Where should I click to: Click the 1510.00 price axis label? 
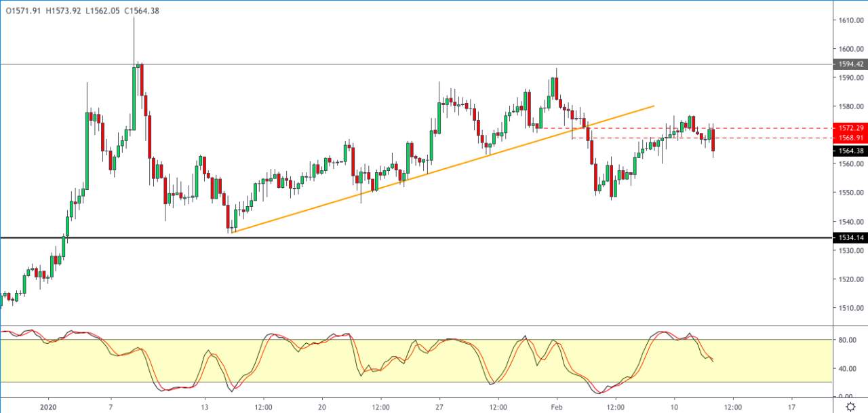[x=850, y=308]
